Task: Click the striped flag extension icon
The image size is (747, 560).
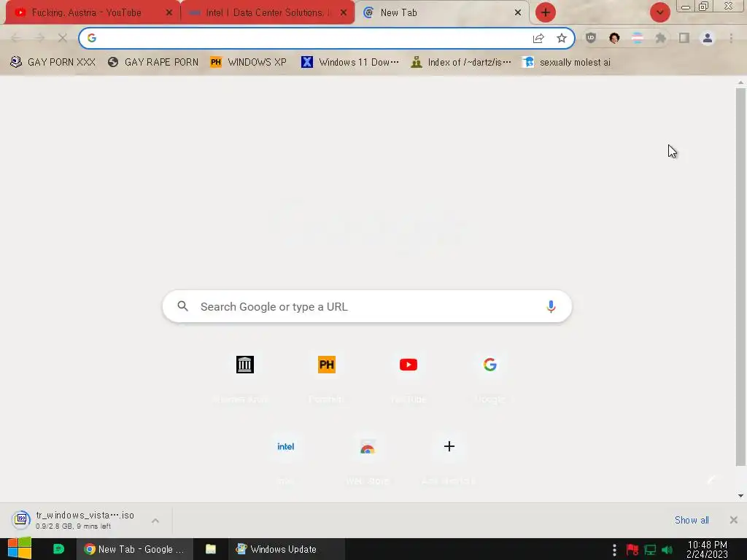Action: pos(638,38)
